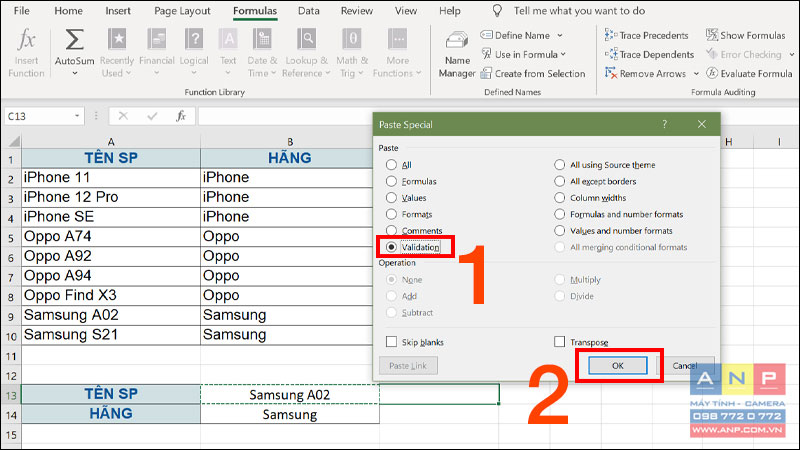Click the lightbulb Tell me icon

[497, 11]
